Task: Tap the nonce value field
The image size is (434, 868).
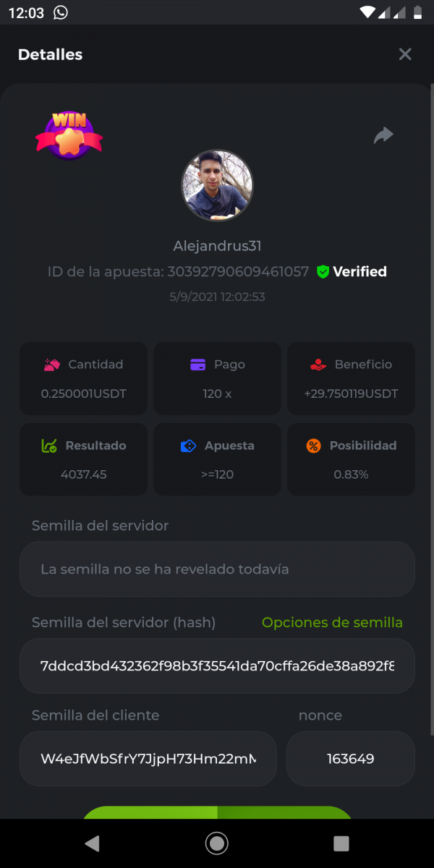Action: tap(351, 759)
